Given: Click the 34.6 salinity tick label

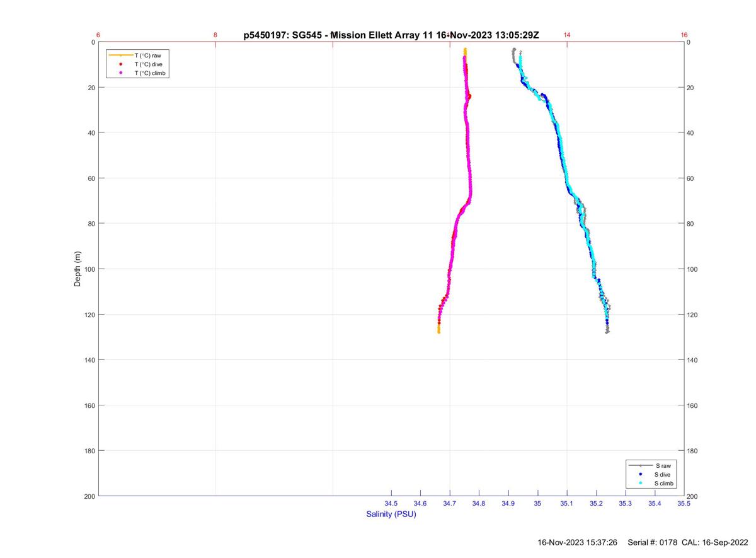Looking at the screenshot, I should [x=420, y=503].
